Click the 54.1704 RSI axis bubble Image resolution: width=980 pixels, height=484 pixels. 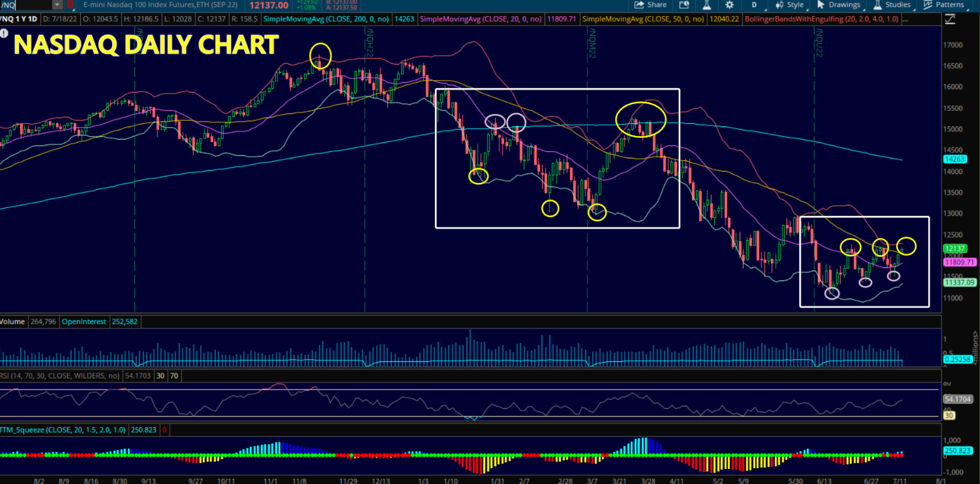(957, 398)
